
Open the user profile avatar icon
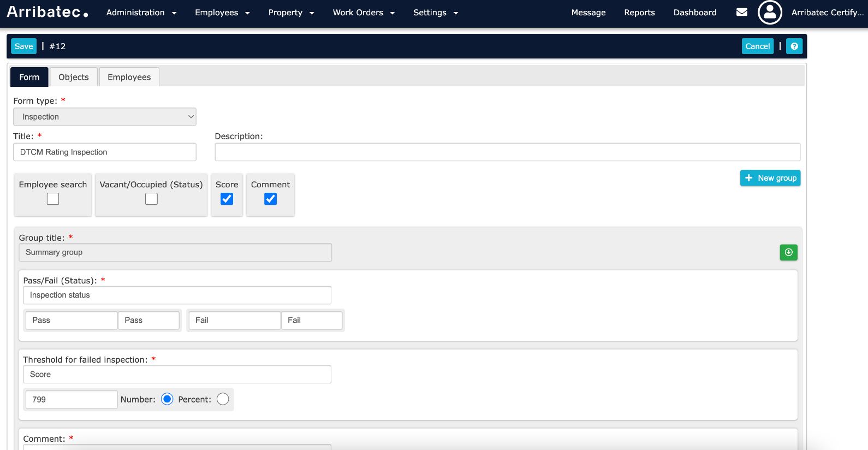tap(770, 12)
